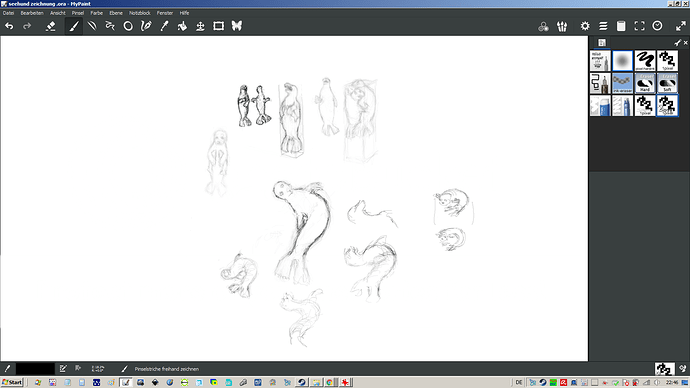The width and height of the screenshot is (690, 388).
Task: Activate the eraser mode icon
Action: [x=51, y=26]
